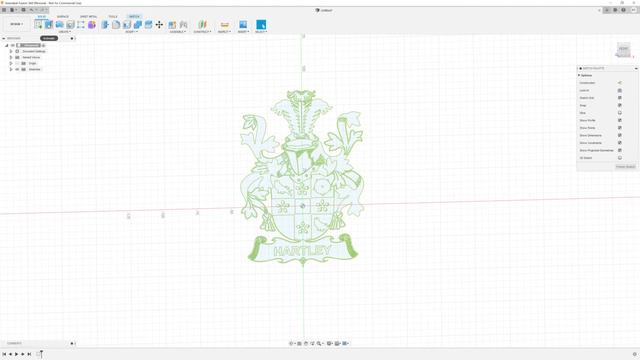This screenshot has height=360, width=640.
Task: Click the Pan hand icon in navigation bar
Action: pos(306,344)
